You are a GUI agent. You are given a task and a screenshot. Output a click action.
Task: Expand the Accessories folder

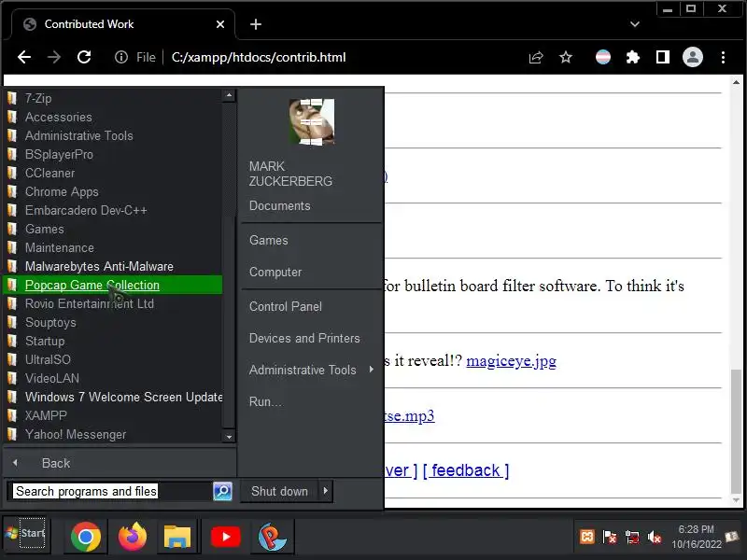point(112,118)
